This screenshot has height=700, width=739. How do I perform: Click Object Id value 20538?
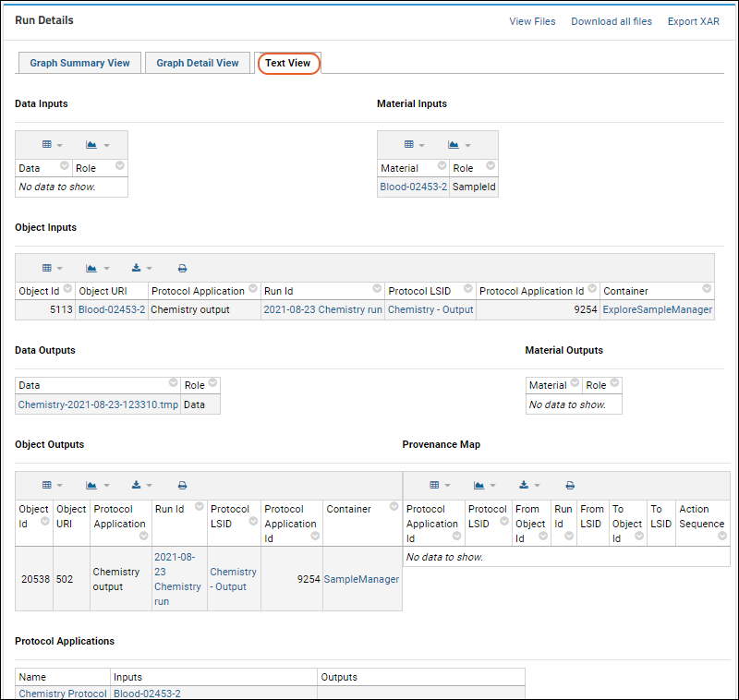[x=35, y=579]
